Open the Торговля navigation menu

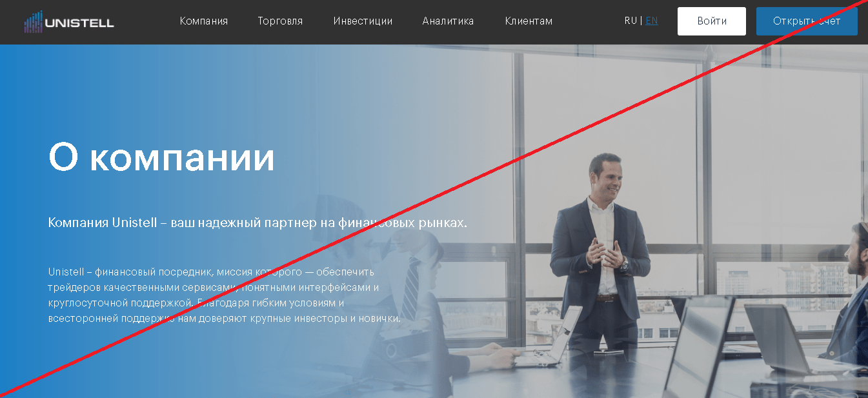point(281,21)
